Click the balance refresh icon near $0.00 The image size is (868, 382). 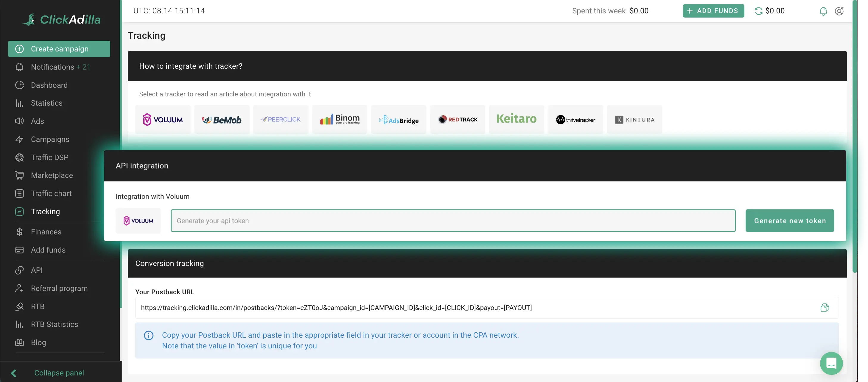click(758, 11)
